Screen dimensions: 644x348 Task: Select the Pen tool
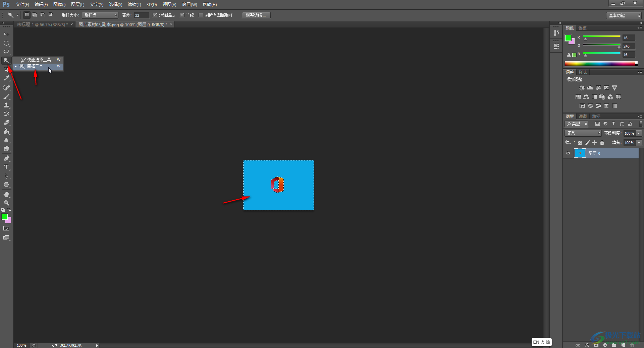(x=6, y=158)
